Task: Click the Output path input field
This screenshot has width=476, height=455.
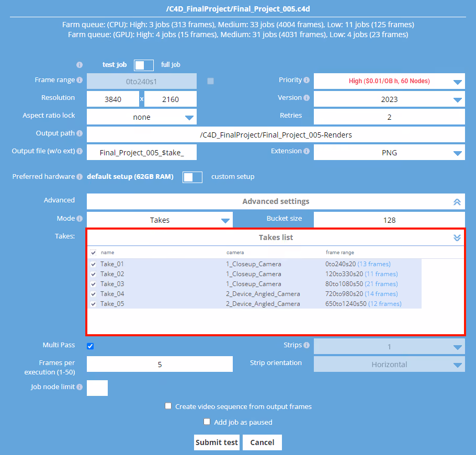Action: click(x=276, y=134)
